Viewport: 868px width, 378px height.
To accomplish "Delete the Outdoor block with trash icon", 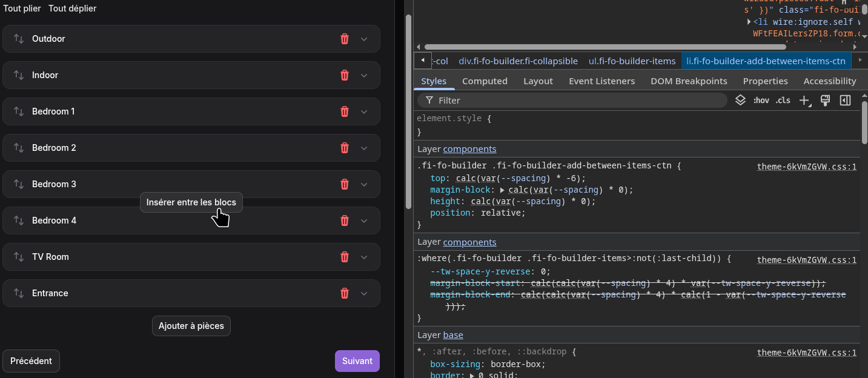I will (x=345, y=39).
